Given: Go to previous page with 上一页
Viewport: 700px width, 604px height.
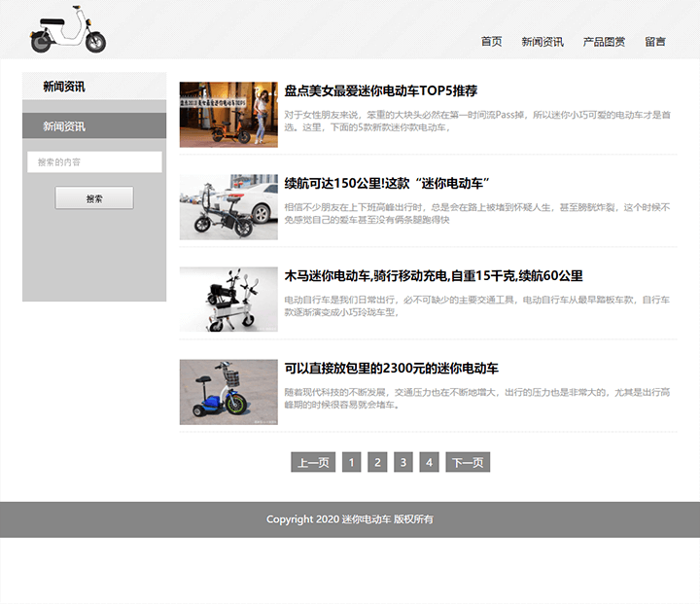Looking at the screenshot, I should tap(313, 463).
